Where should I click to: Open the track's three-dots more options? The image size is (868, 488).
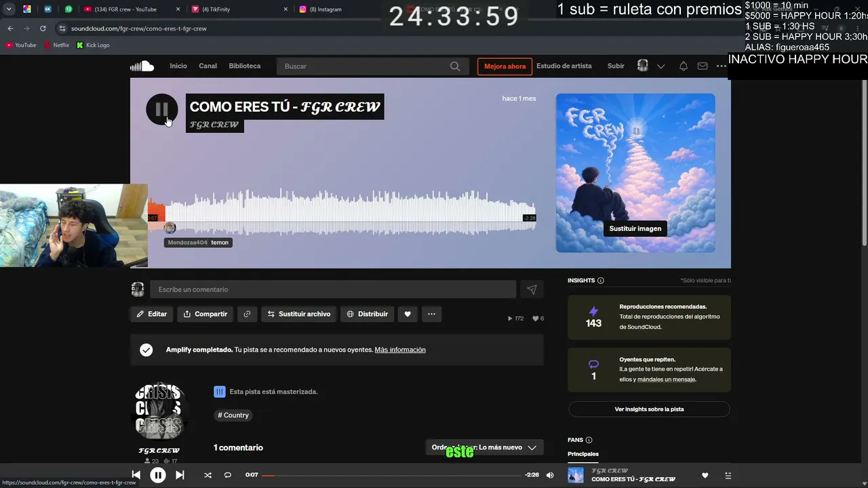[431, 314]
